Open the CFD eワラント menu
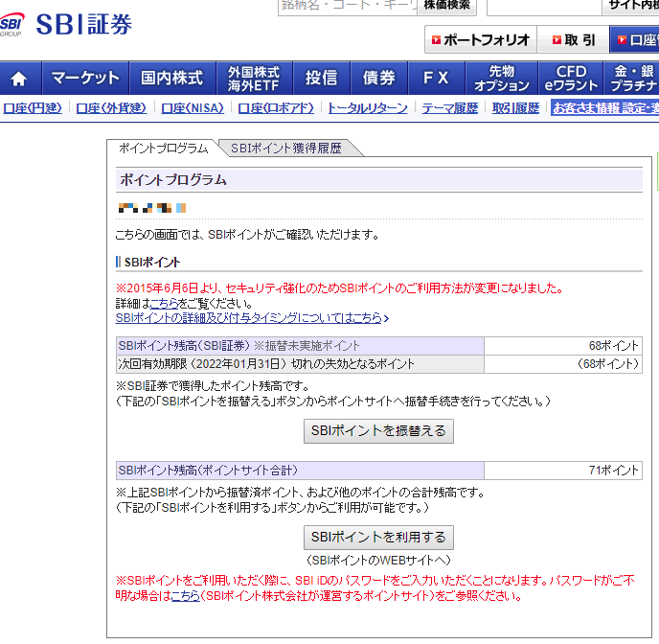This screenshot has width=659, height=644. pos(571,79)
